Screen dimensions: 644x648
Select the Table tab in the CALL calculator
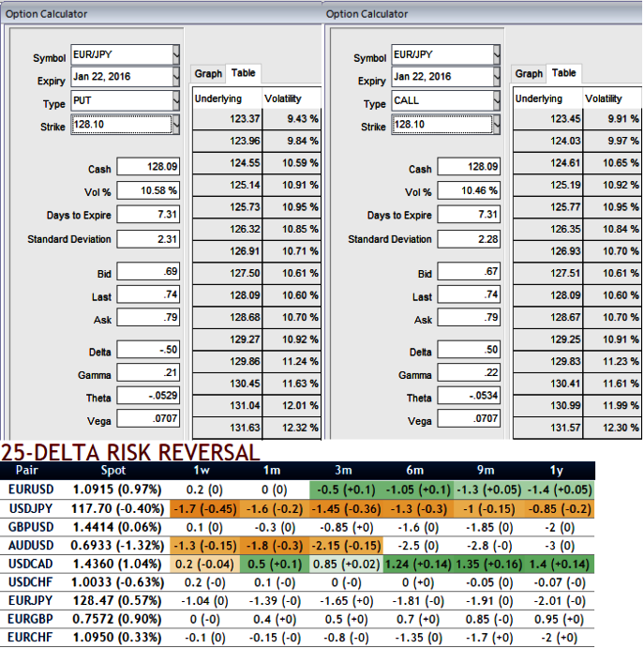tap(563, 73)
